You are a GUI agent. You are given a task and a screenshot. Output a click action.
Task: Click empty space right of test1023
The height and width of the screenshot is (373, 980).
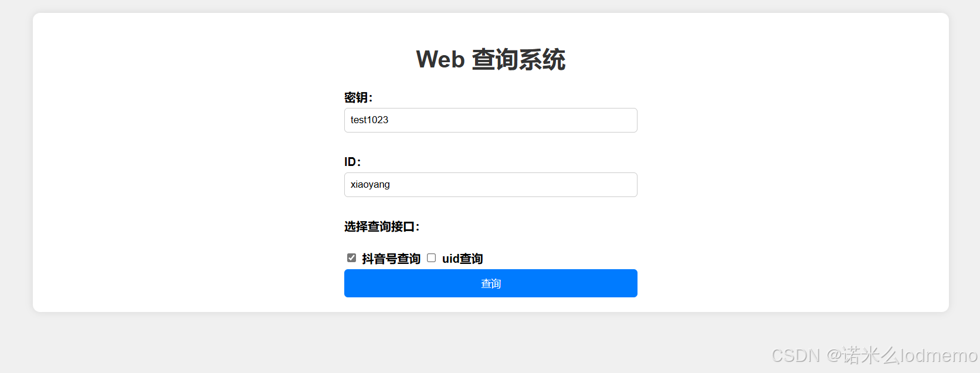pyautogui.click(x=516, y=120)
